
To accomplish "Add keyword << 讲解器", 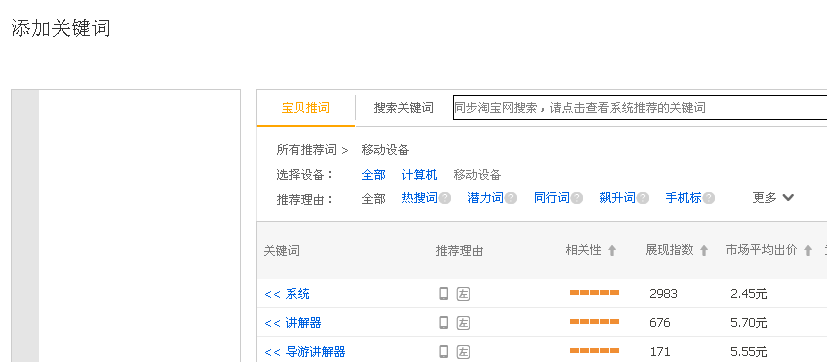I will pos(293,322).
